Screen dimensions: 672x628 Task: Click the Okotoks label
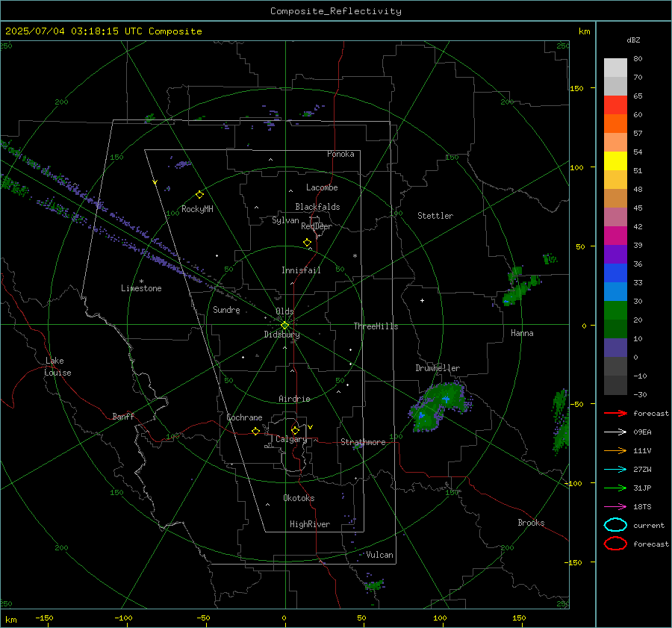(x=299, y=498)
